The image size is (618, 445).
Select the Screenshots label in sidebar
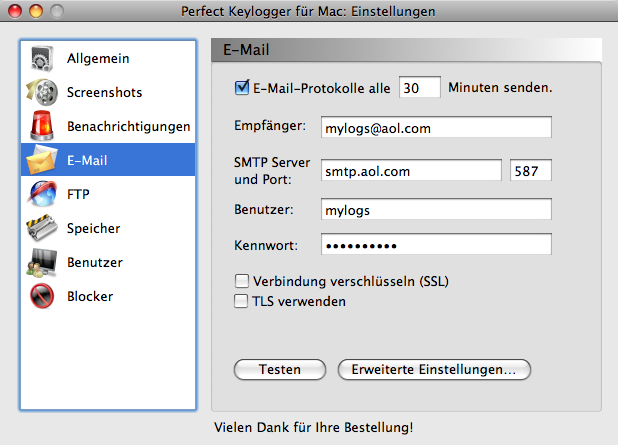[x=104, y=92]
